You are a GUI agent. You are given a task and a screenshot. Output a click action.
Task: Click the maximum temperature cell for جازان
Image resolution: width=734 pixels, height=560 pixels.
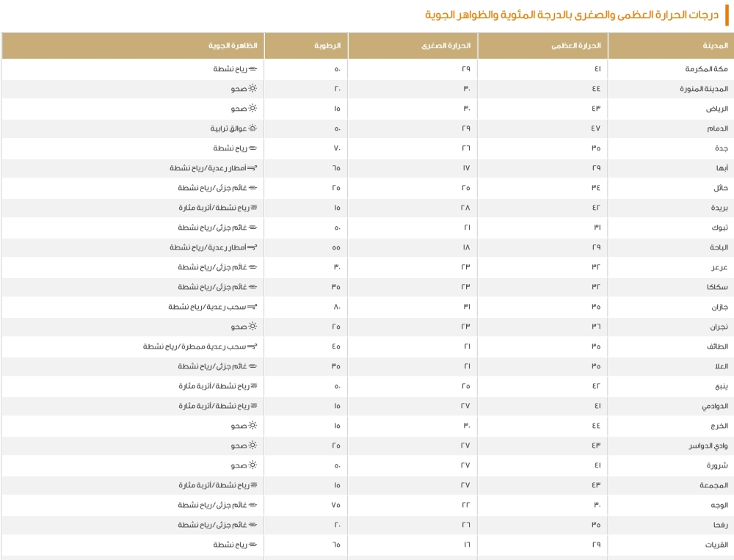click(x=596, y=307)
